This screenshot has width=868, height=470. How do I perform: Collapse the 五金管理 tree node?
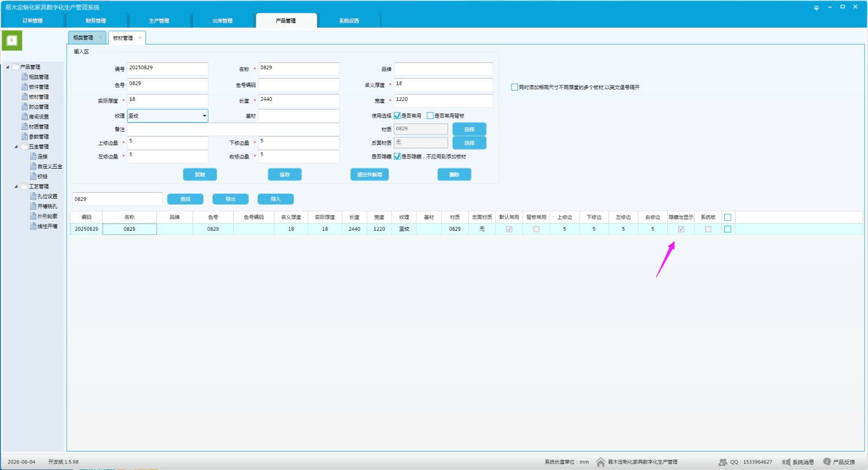coord(16,147)
